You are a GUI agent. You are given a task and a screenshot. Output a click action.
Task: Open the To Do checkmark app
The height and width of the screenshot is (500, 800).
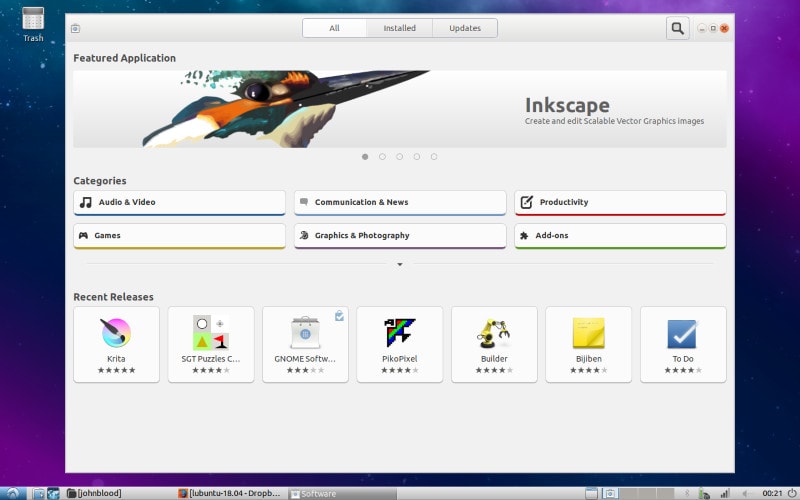point(683,344)
